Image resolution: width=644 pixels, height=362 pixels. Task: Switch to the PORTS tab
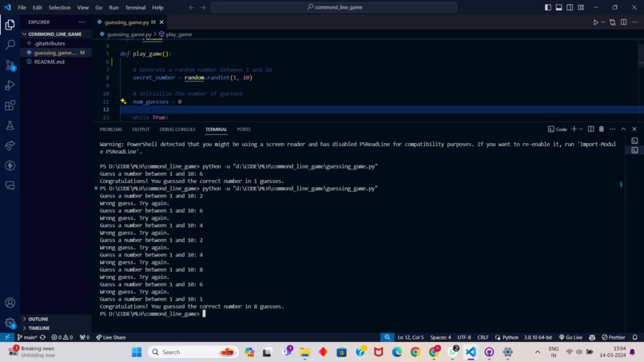[x=244, y=129]
